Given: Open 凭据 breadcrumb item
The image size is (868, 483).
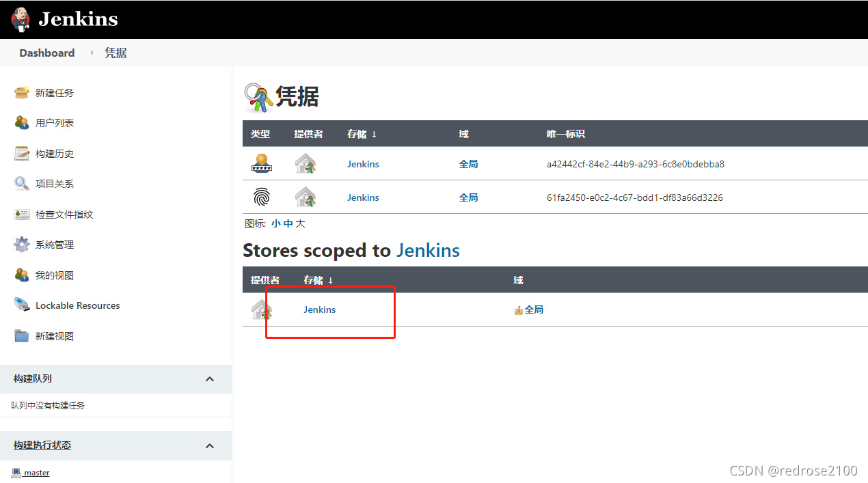Looking at the screenshot, I should tap(116, 53).
